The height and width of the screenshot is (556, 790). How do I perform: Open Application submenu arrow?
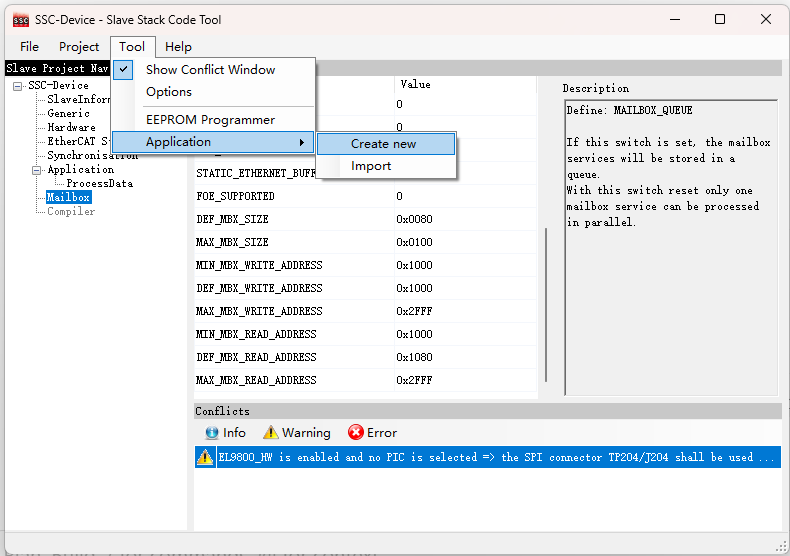click(302, 143)
